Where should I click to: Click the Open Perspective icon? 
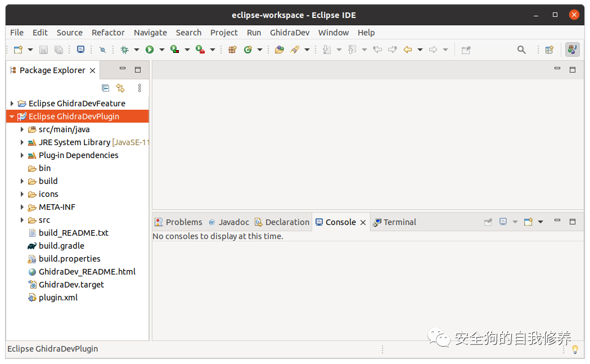tap(550, 50)
